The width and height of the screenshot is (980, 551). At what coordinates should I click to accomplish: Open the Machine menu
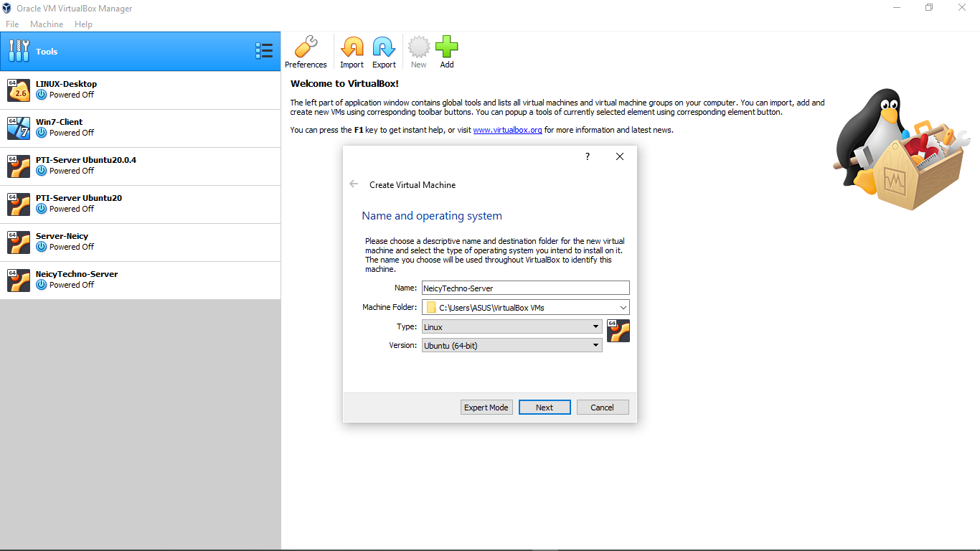pos(47,24)
